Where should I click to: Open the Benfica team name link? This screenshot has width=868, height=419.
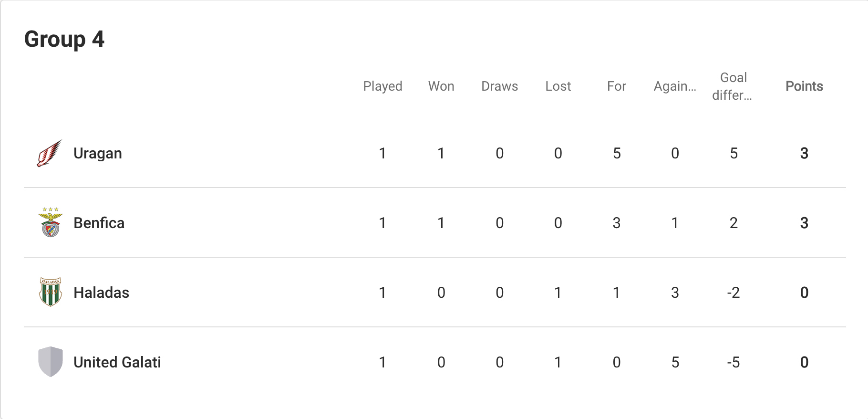click(99, 223)
